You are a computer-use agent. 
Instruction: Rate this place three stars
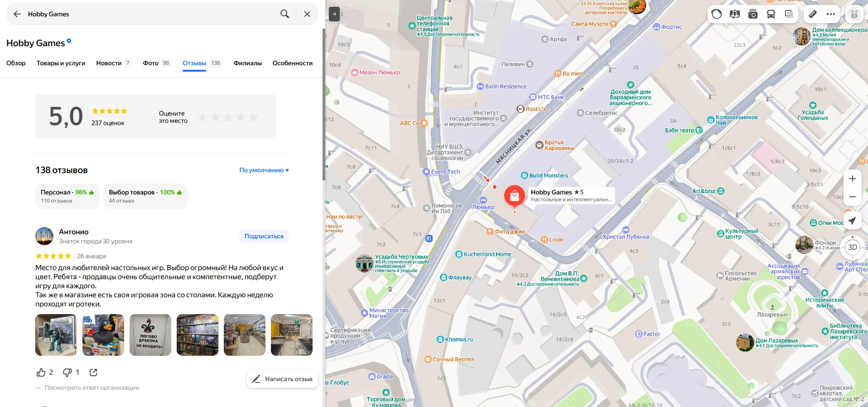point(228,117)
